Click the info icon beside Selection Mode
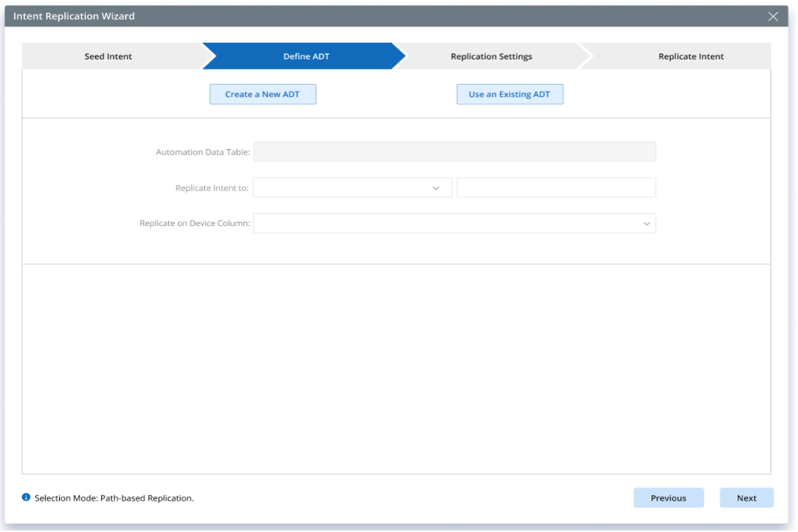The image size is (798, 532). click(26, 497)
